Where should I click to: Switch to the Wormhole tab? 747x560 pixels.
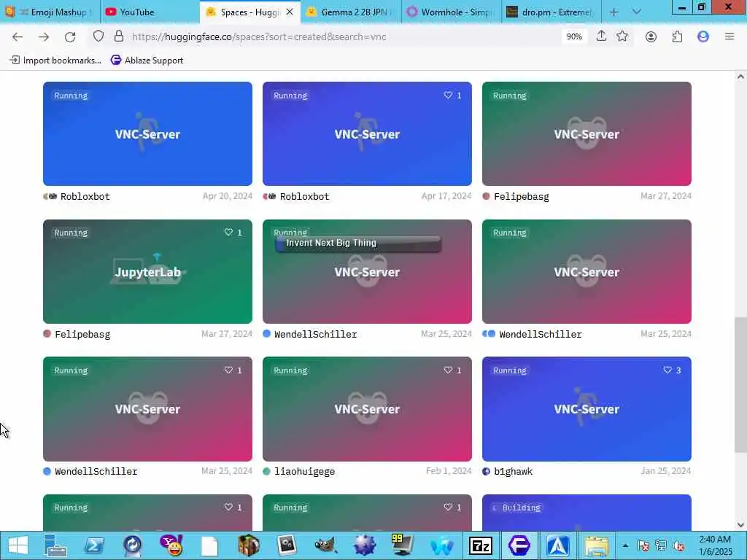click(x=451, y=12)
